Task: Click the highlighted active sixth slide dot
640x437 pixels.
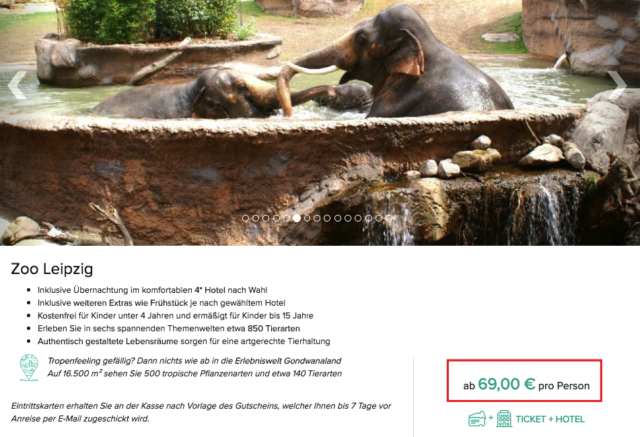Action: point(297,218)
